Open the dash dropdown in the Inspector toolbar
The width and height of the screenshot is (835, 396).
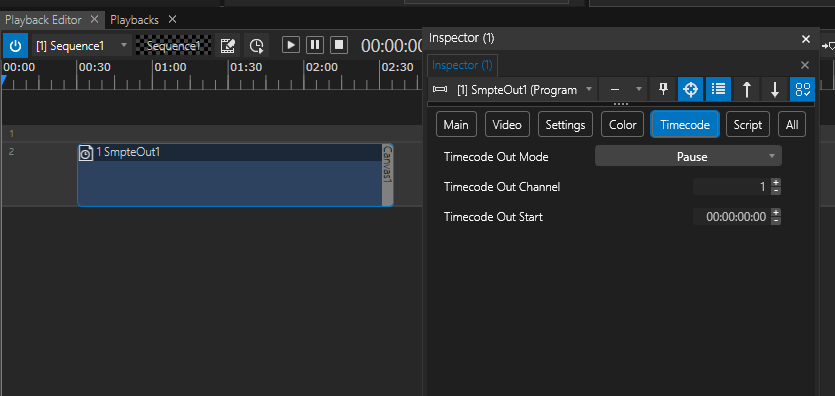point(623,89)
